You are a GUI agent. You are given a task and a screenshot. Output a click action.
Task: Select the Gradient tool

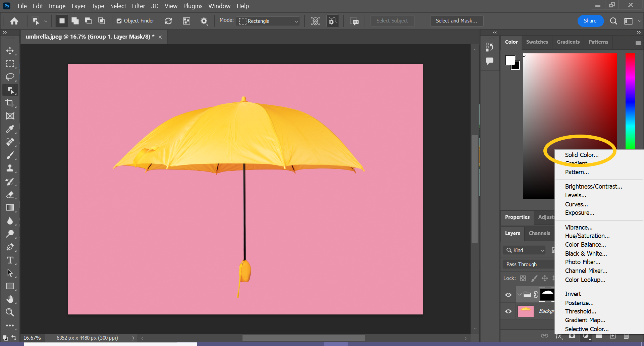[x=10, y=208]
